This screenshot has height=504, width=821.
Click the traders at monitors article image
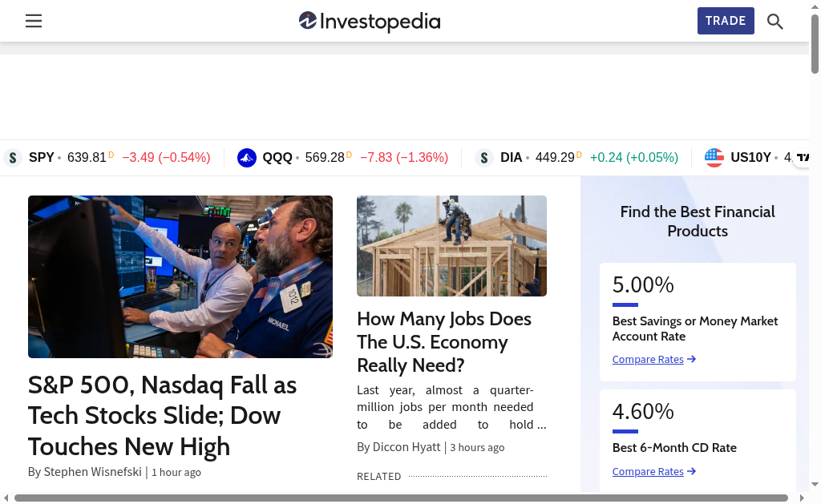point(180,277)
